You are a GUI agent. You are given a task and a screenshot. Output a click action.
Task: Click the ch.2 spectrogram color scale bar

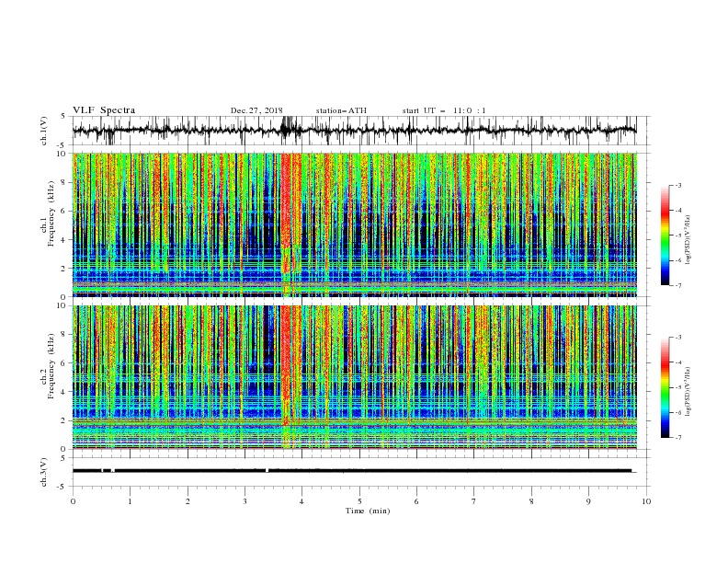[665, 387]
